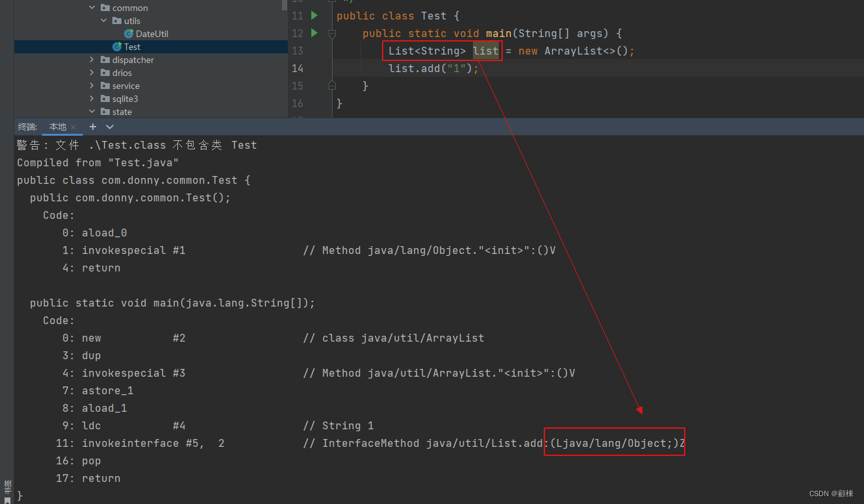Click '4: invokespecial #3' instruction
Viewport: 864px width, 504px height.
coord(123,373)
